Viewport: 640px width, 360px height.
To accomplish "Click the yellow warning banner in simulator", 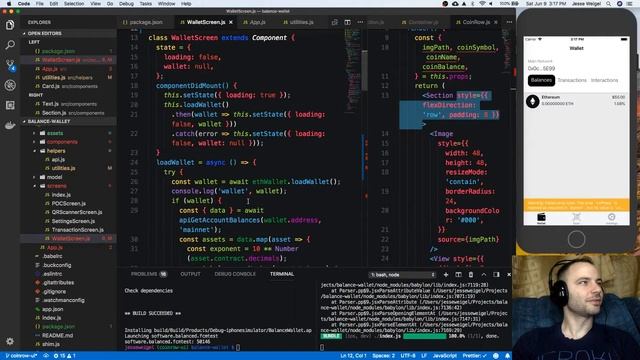I will pyautogui.click(x=576, y=204).
